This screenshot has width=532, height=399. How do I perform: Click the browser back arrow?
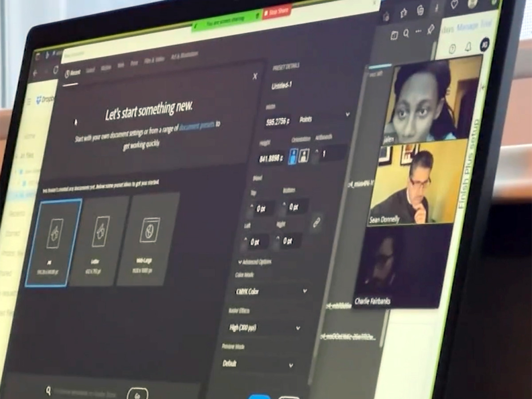(36, 74)
